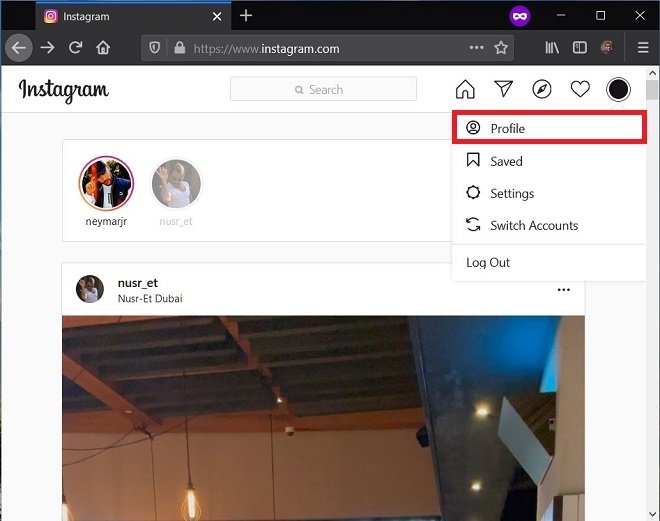Go to the browser home page
This screenshot has height=521, width=660.
click(x=103, y=47)
